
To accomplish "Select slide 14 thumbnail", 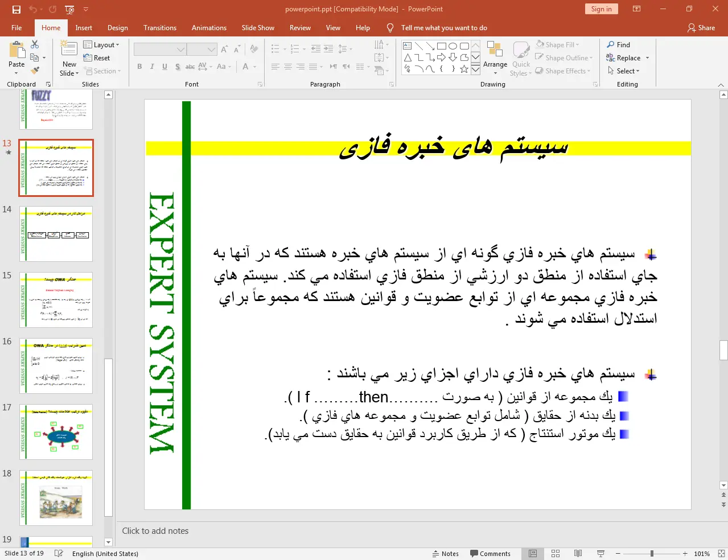I will click(x=56, y=234).
